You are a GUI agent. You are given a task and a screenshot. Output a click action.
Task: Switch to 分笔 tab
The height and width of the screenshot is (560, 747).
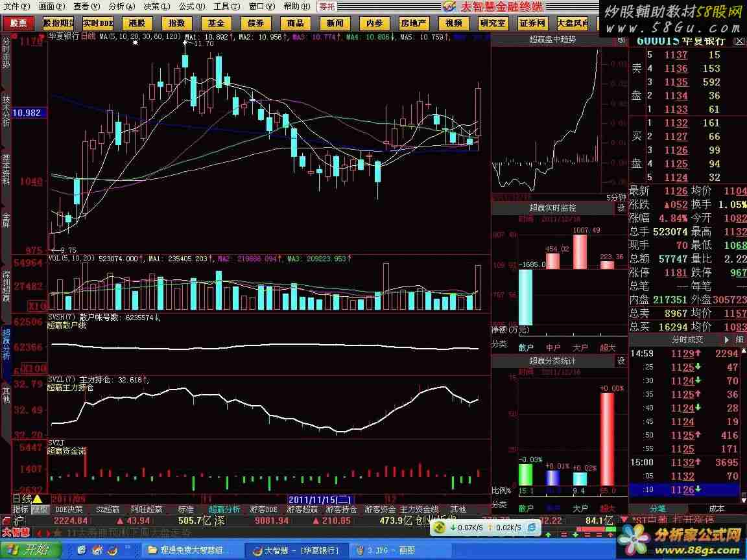click(x=658, y=509)
